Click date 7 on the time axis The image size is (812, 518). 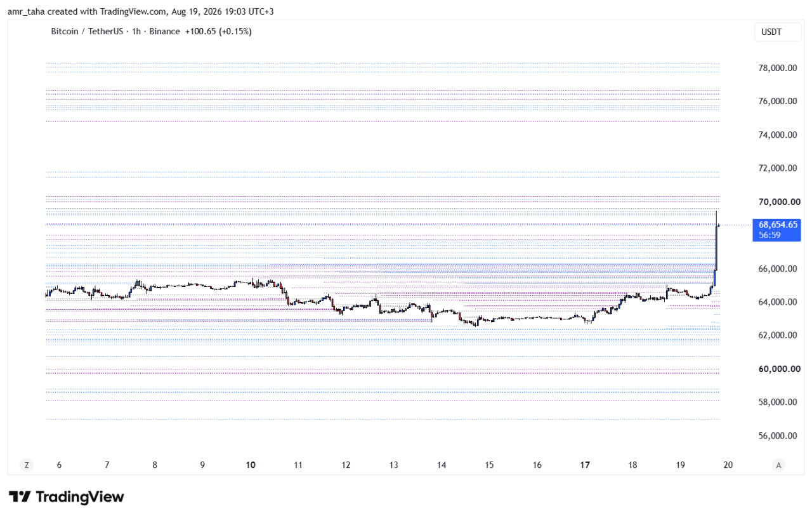tap(107, 465)
